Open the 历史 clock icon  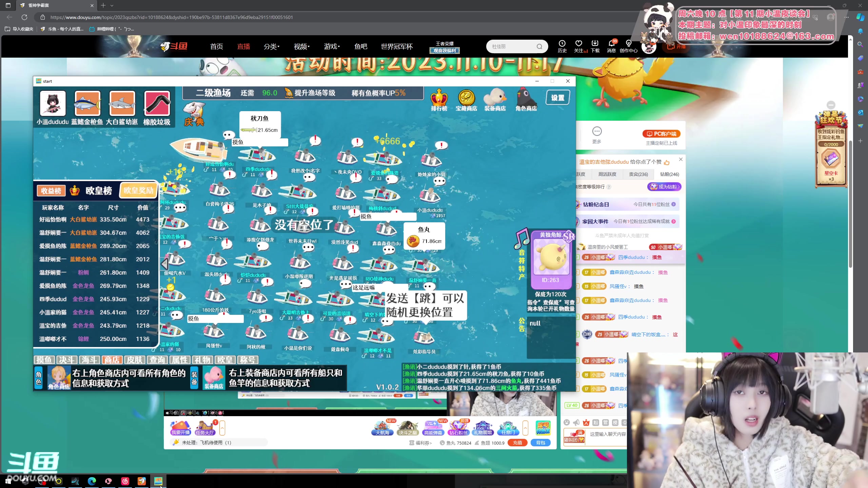coord(562,46)
